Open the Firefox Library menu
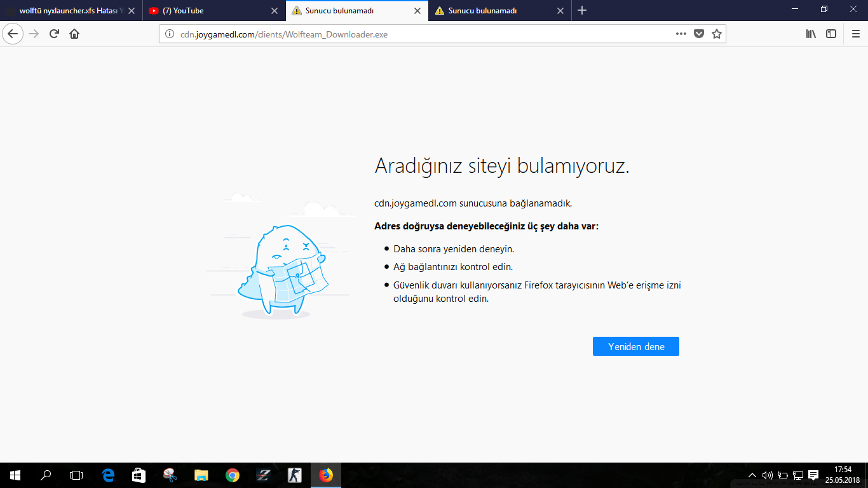 811,34
